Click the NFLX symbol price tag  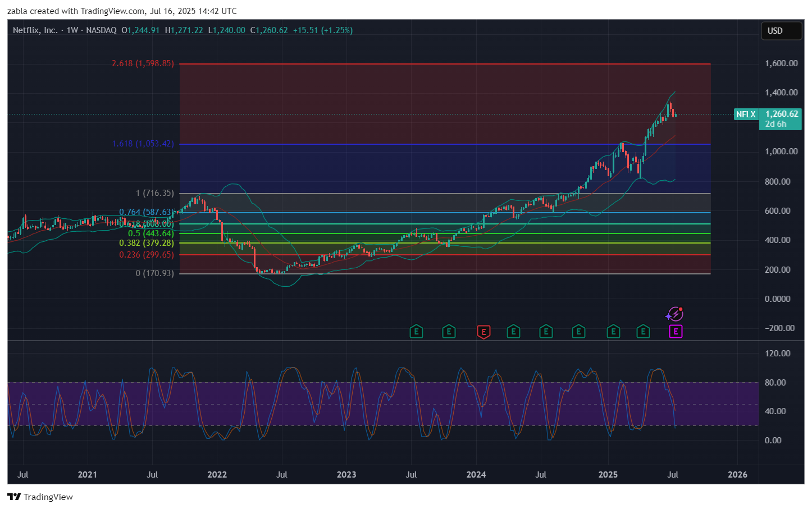click(x=746, y=114)
